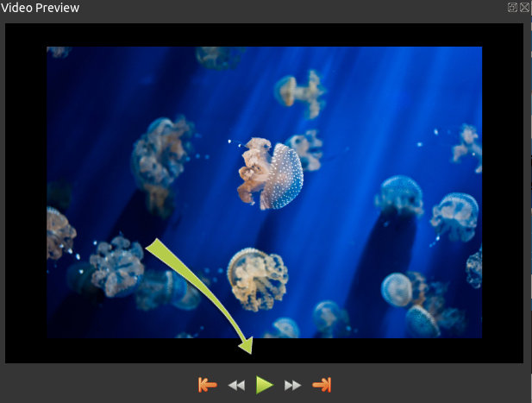Click the pale jellyfish at lower left
Viewport: 532px width, 403px height.
pos(114,266)
